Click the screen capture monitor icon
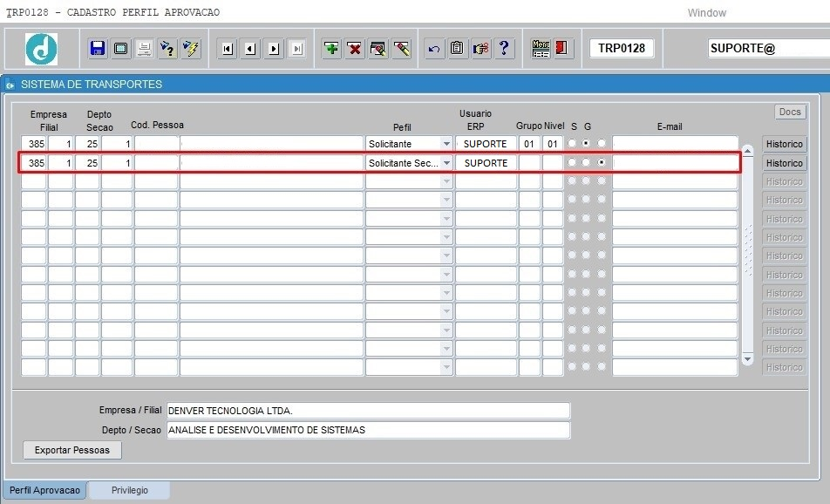The width and height of the screenshot is (830, 504). click(120, 49)
